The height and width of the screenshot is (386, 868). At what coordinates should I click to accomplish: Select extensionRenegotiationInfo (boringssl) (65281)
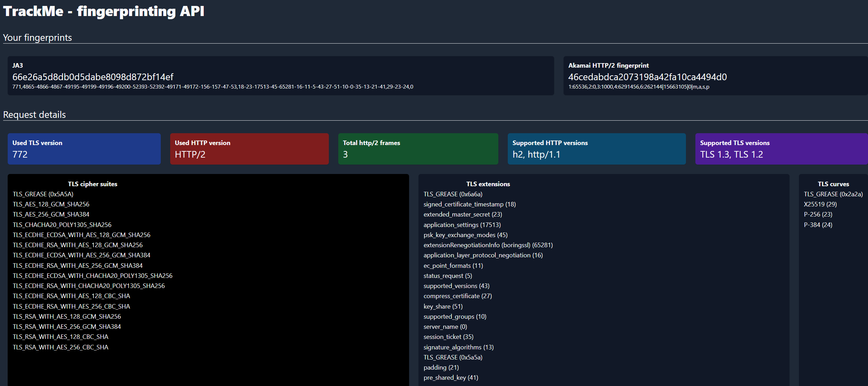488,245
